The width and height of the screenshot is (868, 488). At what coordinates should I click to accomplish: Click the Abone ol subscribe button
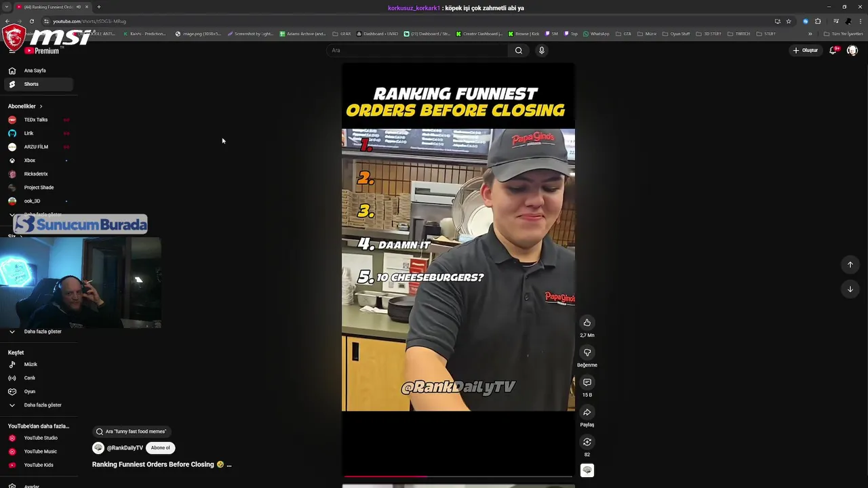click(161, 448)
